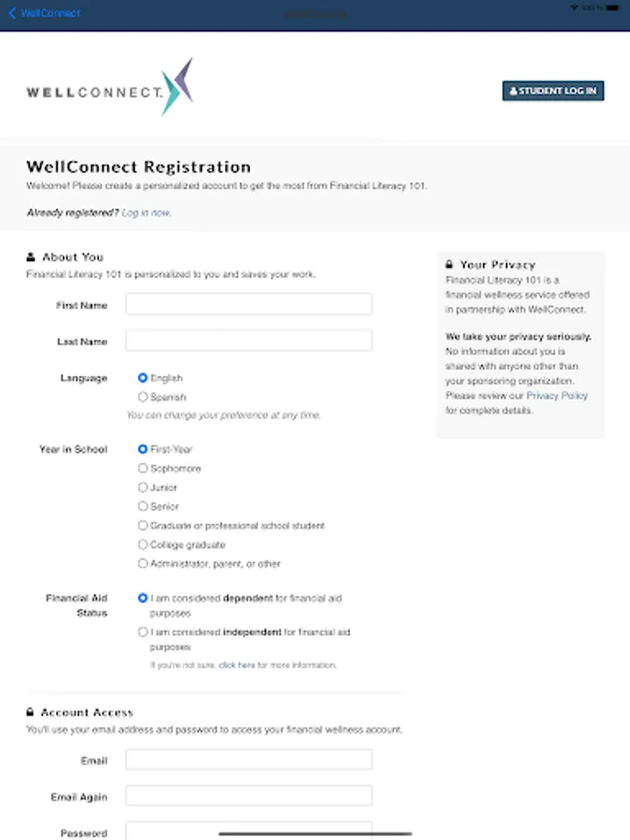Click the Your Privacy lock icon
Viewport: 630px width, 840px height.
450,265
